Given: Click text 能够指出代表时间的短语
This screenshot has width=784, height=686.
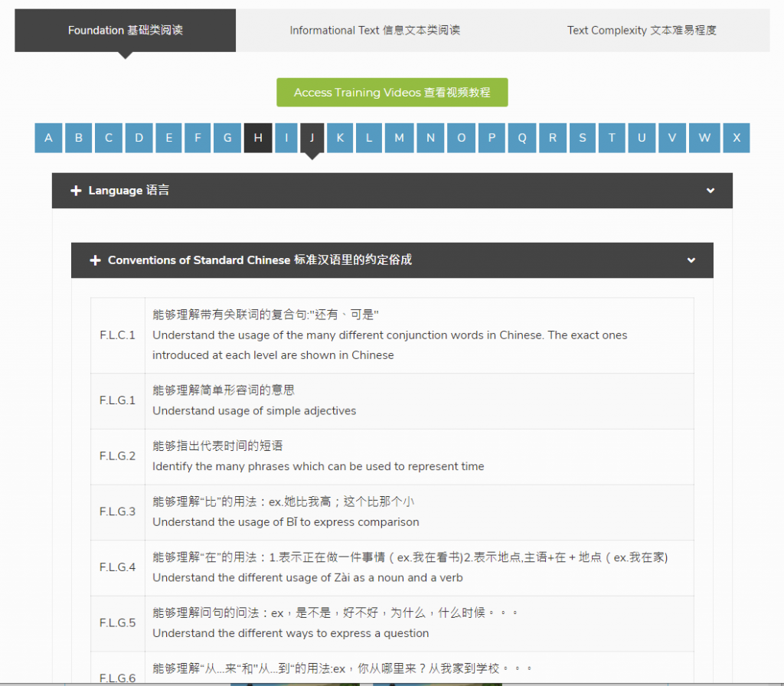Looking at the screenshot, I should coord(218,446).
